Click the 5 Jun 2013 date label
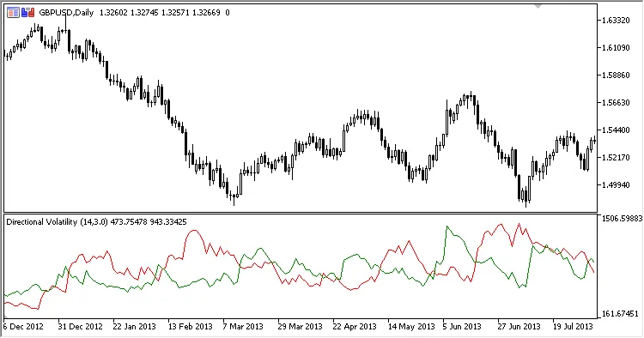644x338 pixels. [x=462, y=327]
